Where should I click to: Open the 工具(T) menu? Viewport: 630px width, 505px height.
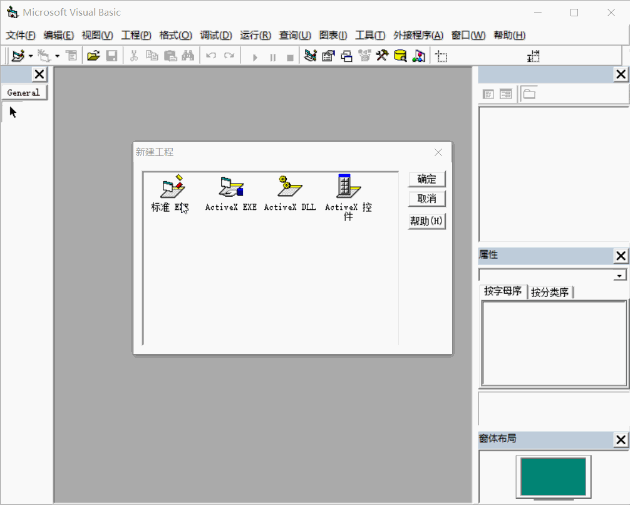pyautogui.click(x=370, y=35)
